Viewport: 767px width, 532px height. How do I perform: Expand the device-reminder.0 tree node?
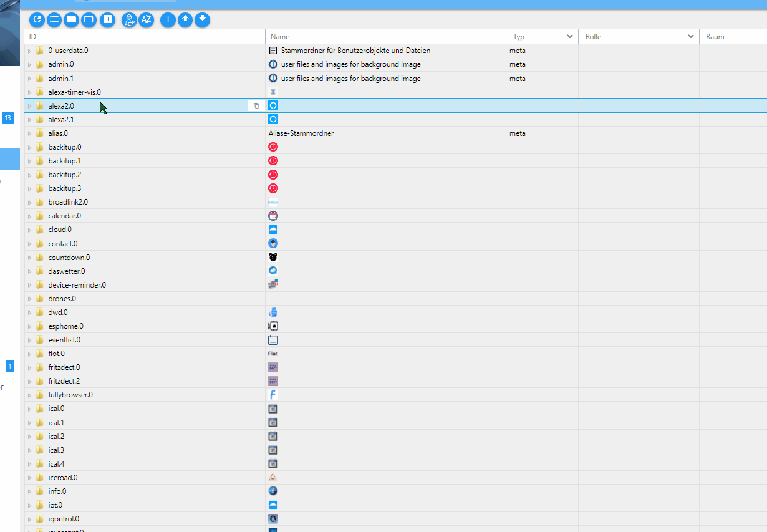pyautogui.click(x=29, y=285)
